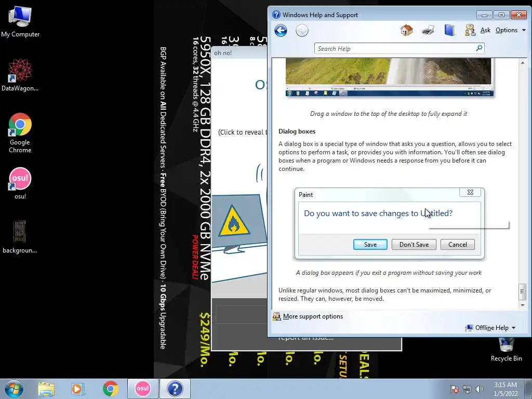
Task: Open Help and Support home page icon
Action: tap(406, 30)
